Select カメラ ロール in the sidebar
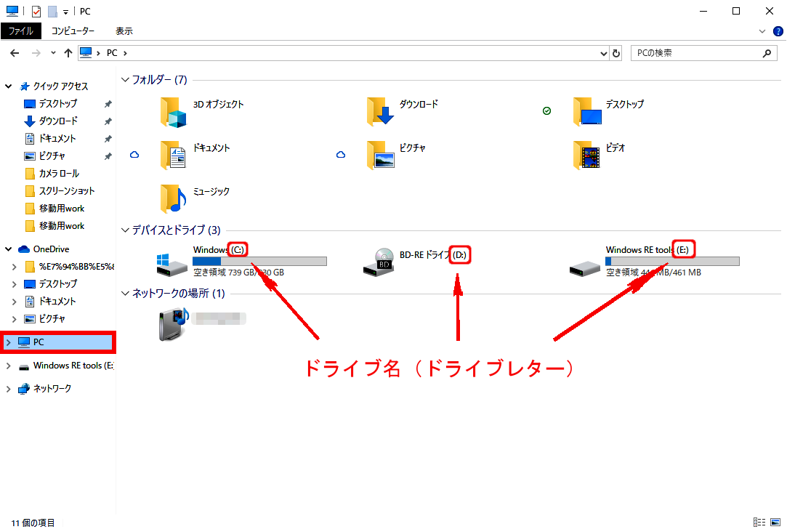 tap(59, 174)
